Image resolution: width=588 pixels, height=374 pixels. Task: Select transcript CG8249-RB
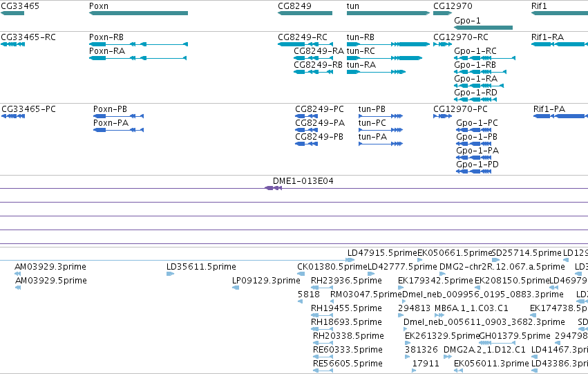click(313, 72)
